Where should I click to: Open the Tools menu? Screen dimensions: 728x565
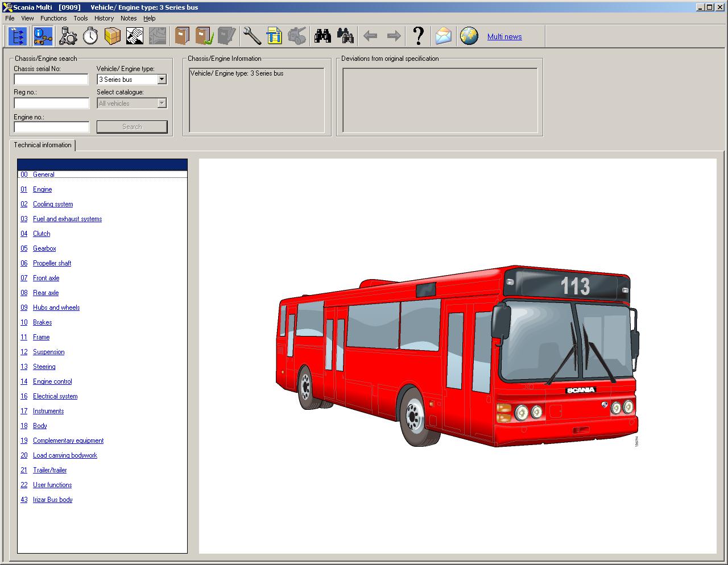81,18
